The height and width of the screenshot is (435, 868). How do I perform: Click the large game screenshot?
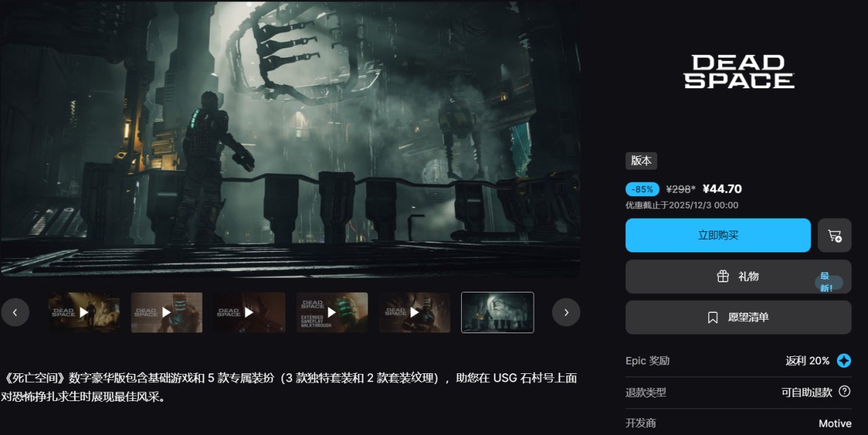(290, 139)
